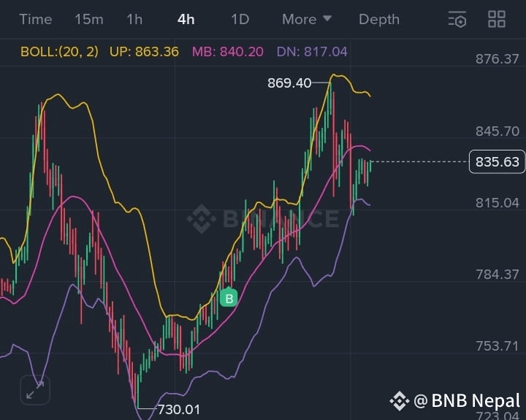Click the 876.37 axis price
The height and width of the screenshot is (420, 526).
point(498,59)
